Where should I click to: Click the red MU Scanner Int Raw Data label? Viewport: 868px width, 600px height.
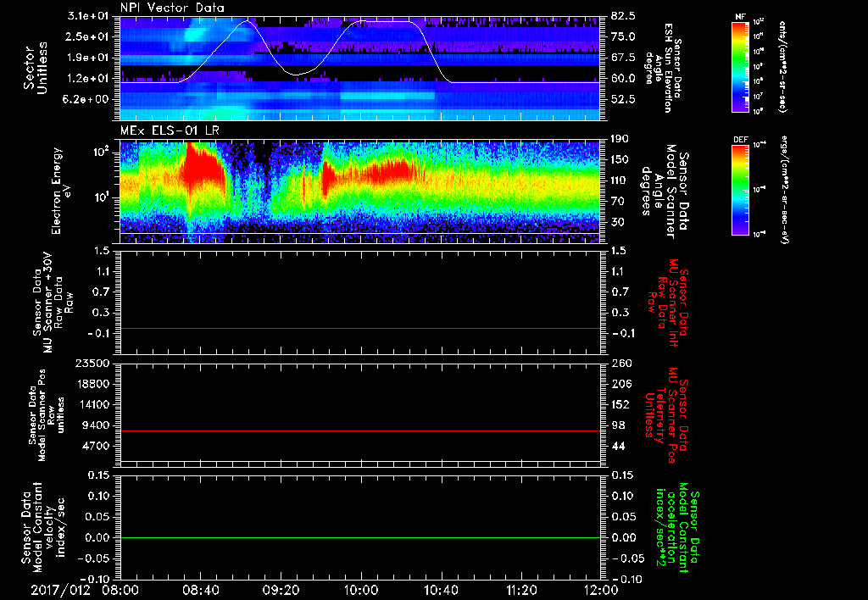pyautogui.click(x=668, y=303)
